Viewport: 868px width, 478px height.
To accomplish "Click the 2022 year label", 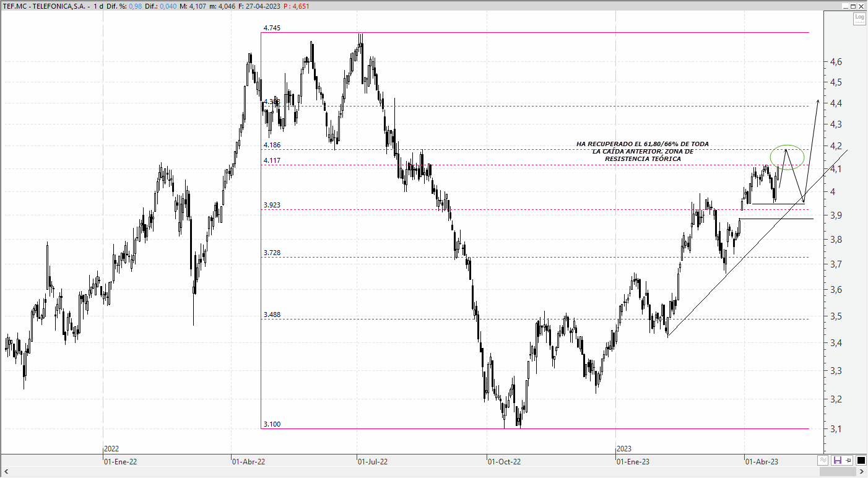I will (111, 448).
